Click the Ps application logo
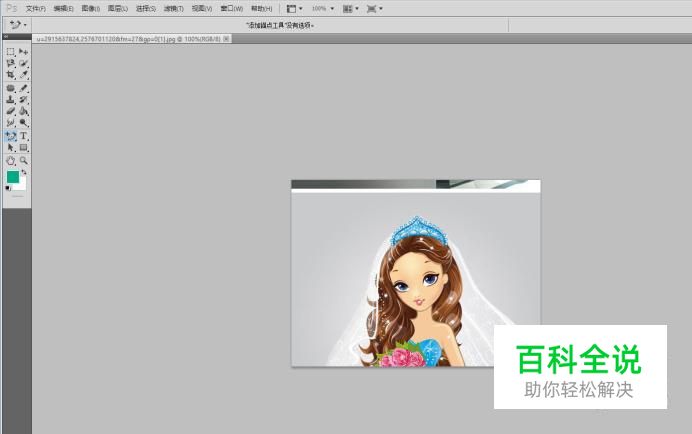 tap(12, 8)
